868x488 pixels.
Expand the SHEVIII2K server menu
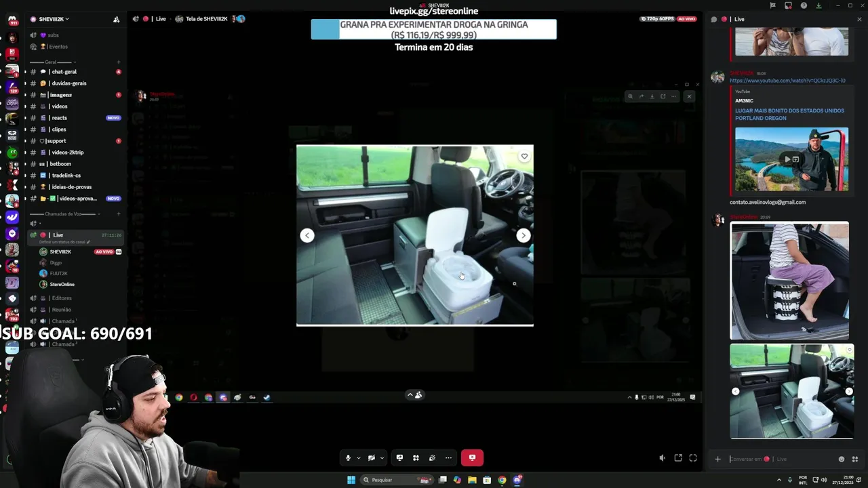[x=53, y=19]
